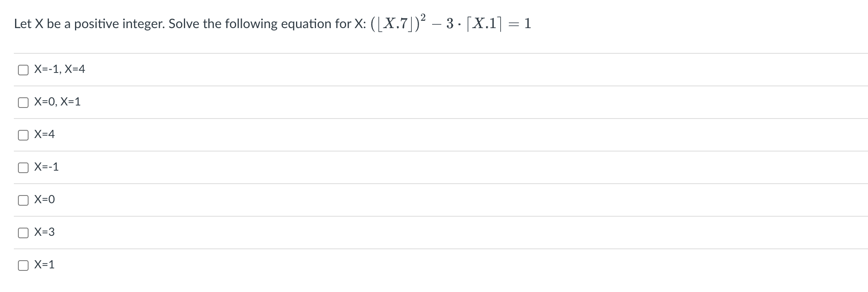Check the checkbox for answer X=-1, X=4
The height and width of the screenshot is (292, 868).
coord(23,69)
